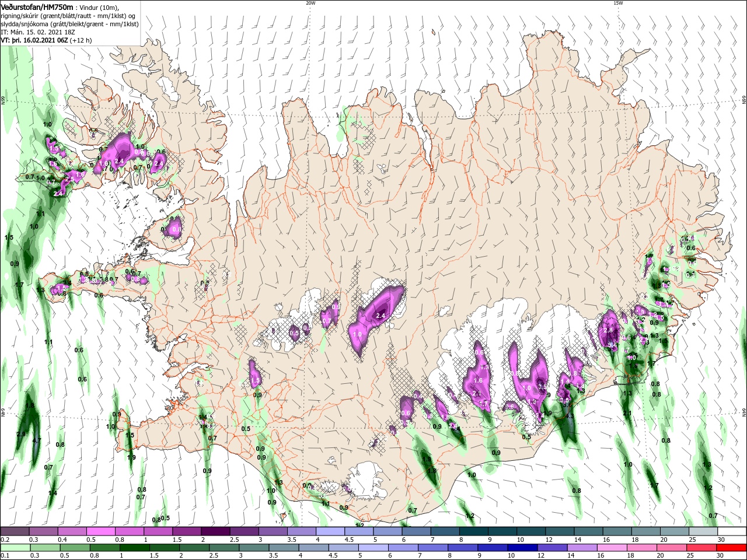Click the light grey swatch between 25 and 30
The height and width of the screenshot is (560, 747).
tap(703, 531)
